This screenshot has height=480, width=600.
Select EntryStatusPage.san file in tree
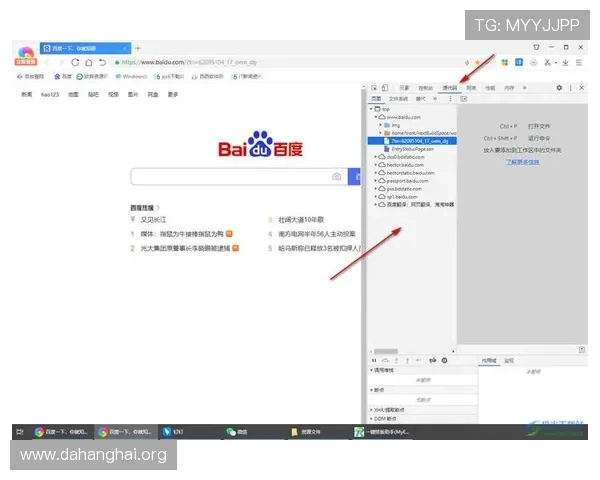412,149
